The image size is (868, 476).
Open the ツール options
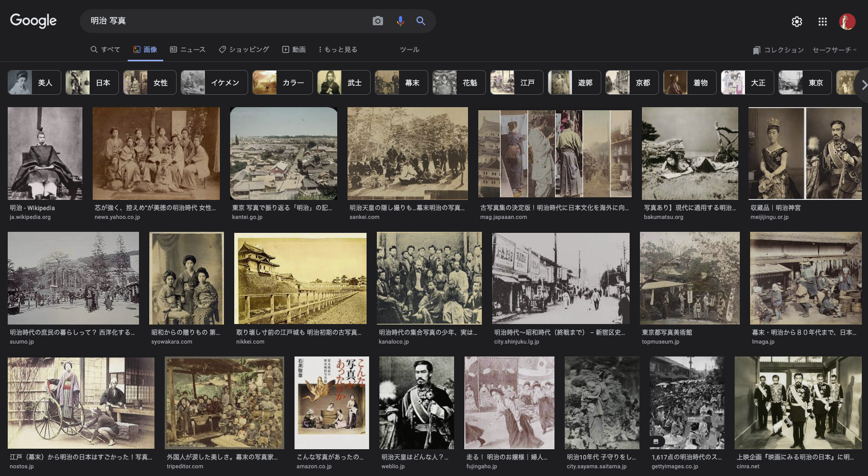pyautogui.click(x=409, y=49)
